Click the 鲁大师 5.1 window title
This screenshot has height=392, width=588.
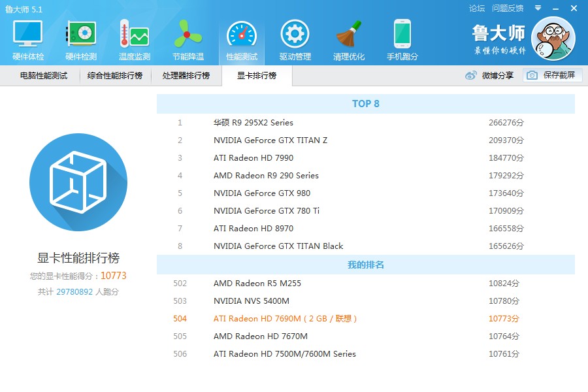pos(24,9)
